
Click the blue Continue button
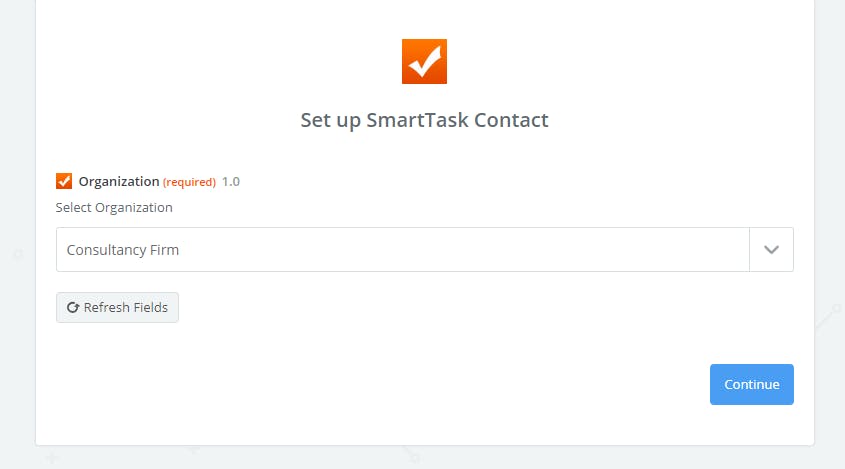(751, 384)
